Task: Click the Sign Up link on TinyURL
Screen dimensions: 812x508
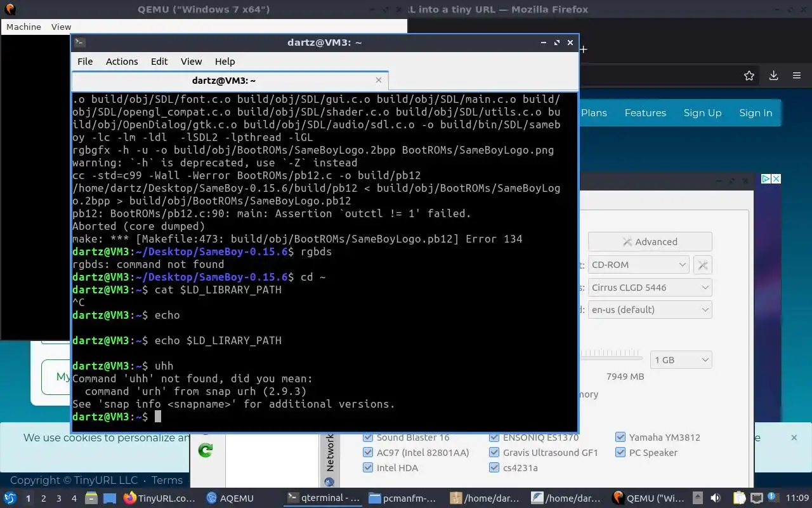Action: [x=702, y=113]
